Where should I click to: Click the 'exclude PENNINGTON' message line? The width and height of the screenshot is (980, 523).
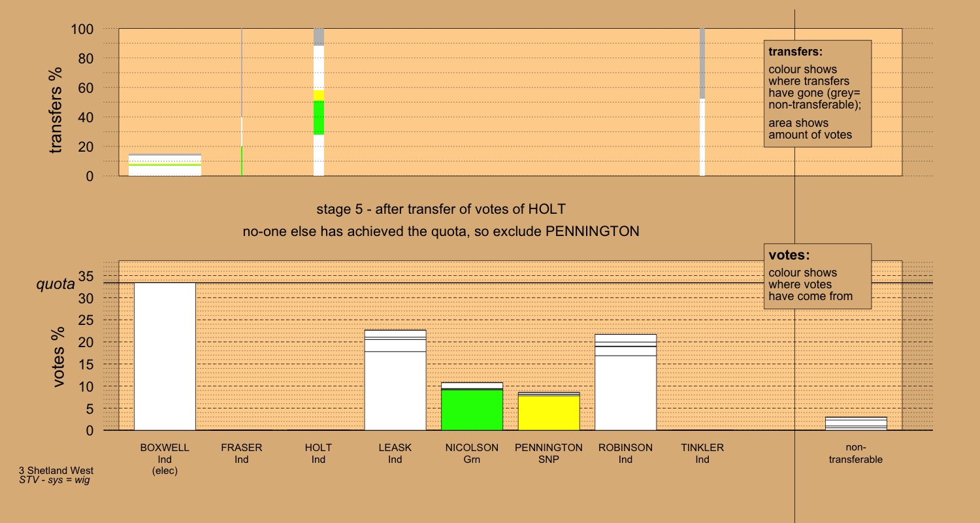(x=441, y=231)
